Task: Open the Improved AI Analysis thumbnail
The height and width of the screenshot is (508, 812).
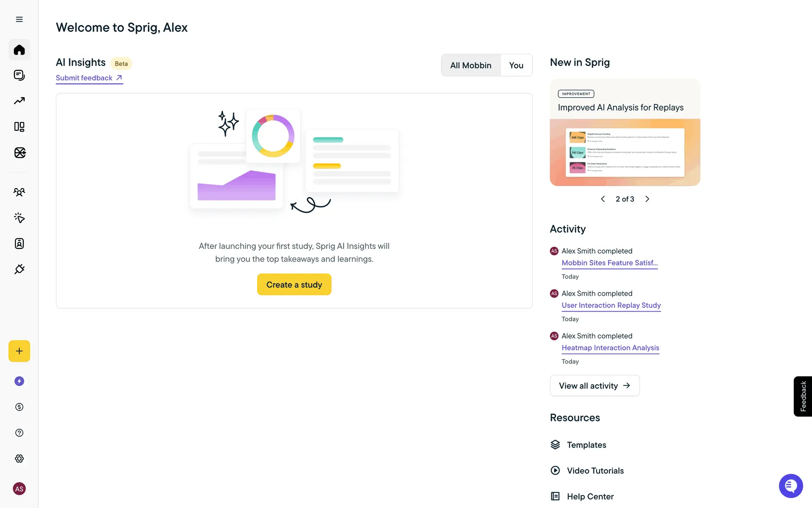Action: tap(625, 152)
